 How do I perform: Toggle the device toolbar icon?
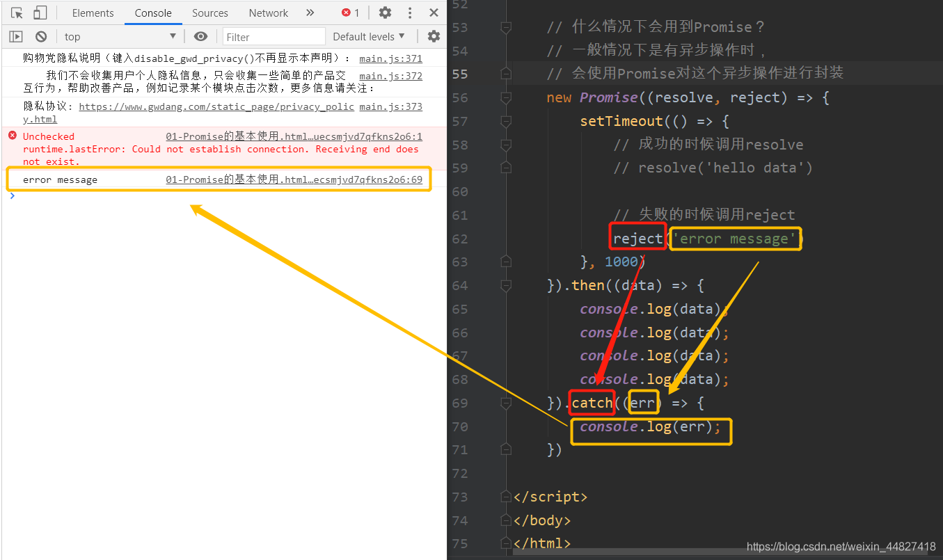point(40,13)
